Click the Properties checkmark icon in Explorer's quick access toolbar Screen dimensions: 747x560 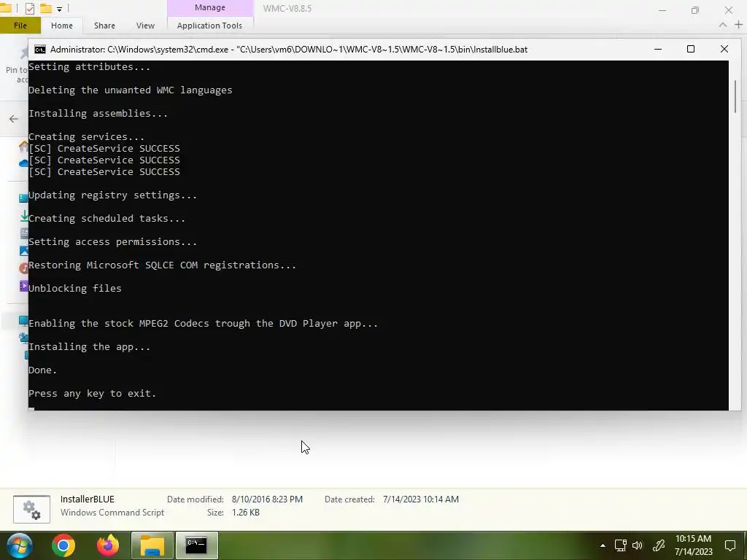click(29, 8)
